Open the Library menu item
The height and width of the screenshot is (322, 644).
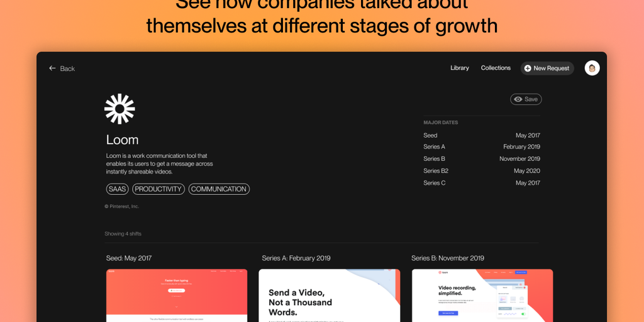(460, 68)
